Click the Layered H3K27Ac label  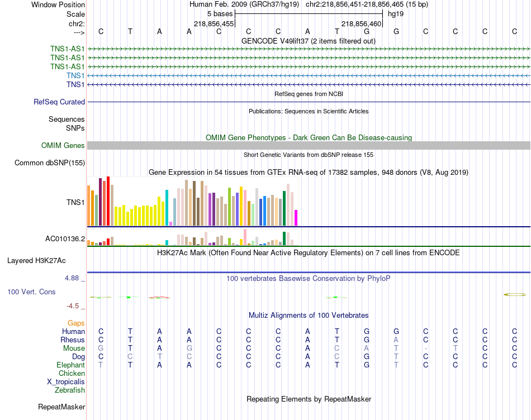click(36, 261)
